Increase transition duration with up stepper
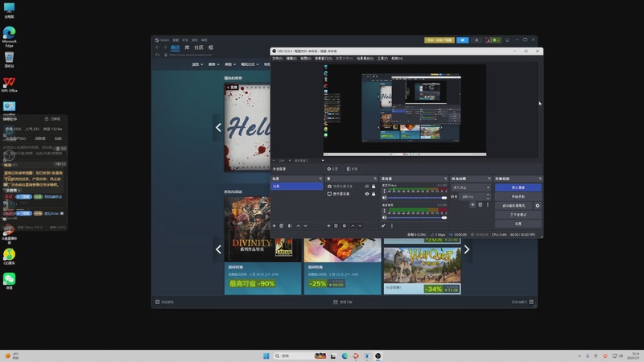This screenshot has height=362, width=644. tap(488, 195)
